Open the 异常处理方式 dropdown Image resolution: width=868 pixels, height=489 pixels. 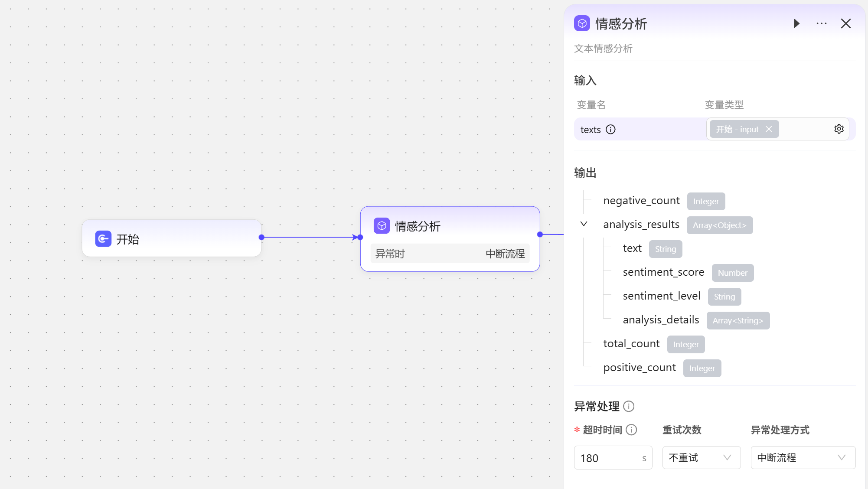803,457
